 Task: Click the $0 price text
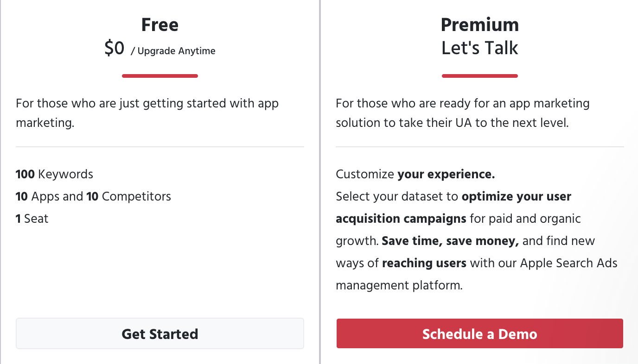pos(115,48)
